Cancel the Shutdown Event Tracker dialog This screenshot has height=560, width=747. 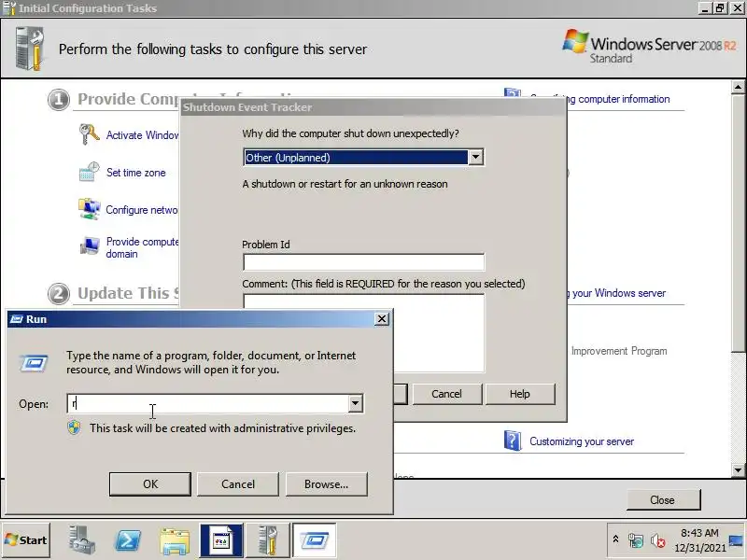click(447, 394)
